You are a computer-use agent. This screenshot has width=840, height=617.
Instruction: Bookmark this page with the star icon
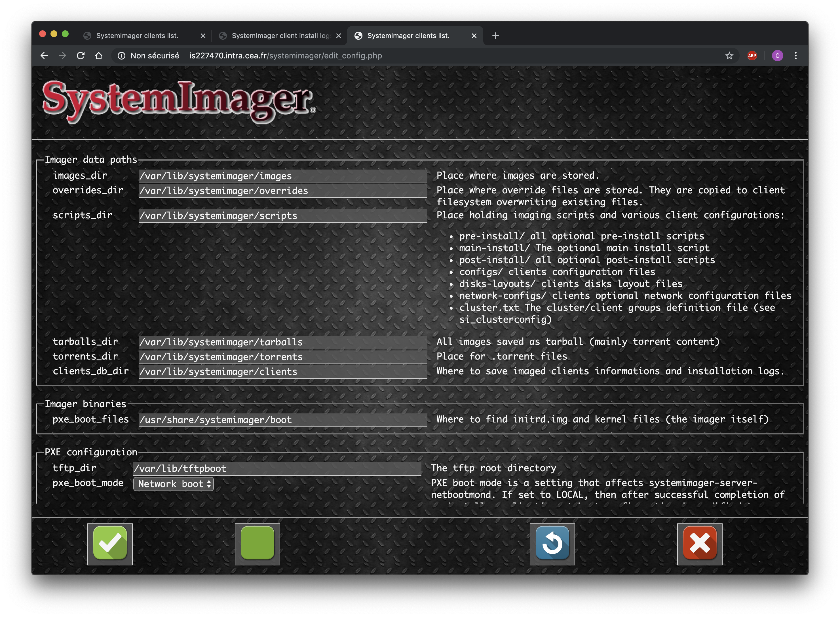[x=729, y=56]
